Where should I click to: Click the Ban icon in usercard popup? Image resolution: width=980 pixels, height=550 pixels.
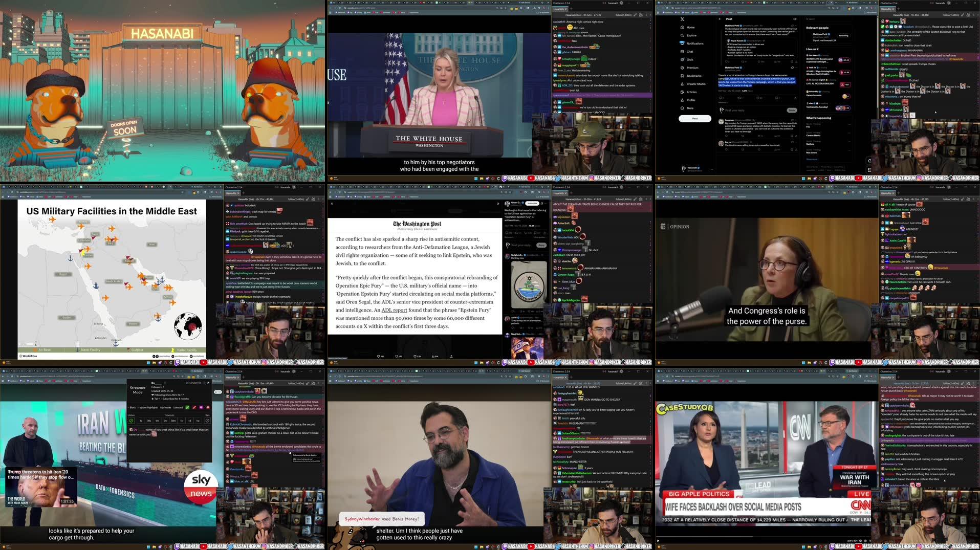point(207,421)
